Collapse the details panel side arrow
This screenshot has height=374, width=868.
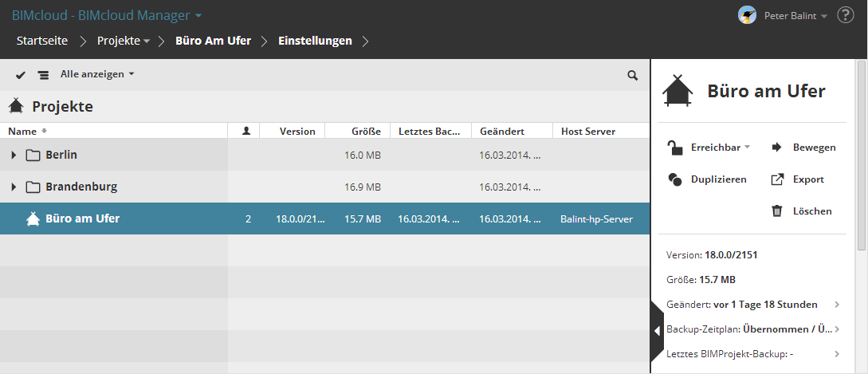[x=657, y=331]
